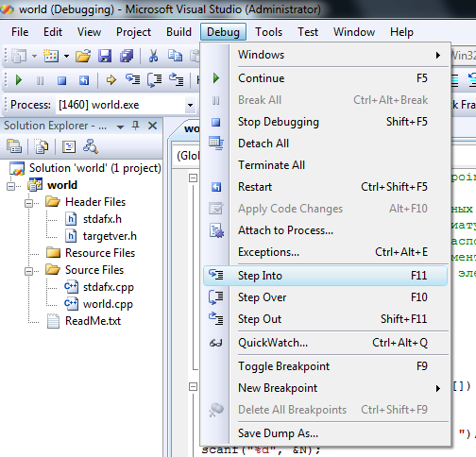Image resolution: width=476 pixels, height=457 pixels.
Task: Select ReadMe.txt in Solution Explorer
Action: [x=93, y=321]
